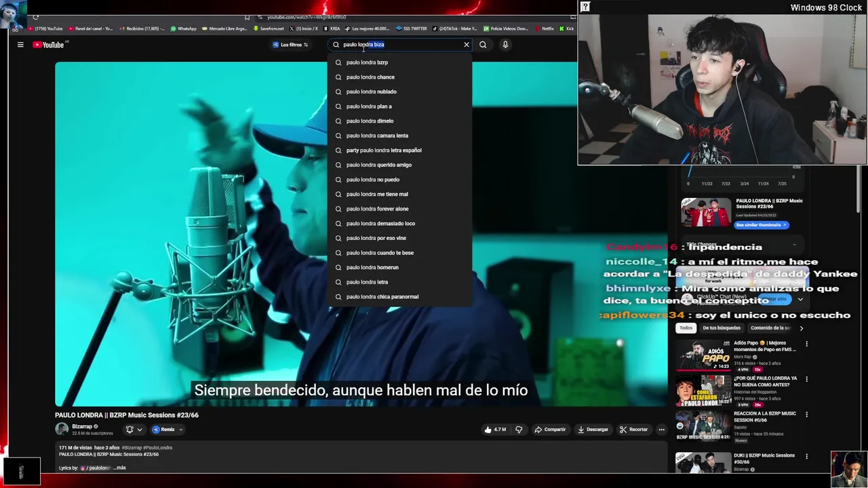Expand the Title Changes section
Image resolution: width=868 pixels, height=488 pixels.
742,245
